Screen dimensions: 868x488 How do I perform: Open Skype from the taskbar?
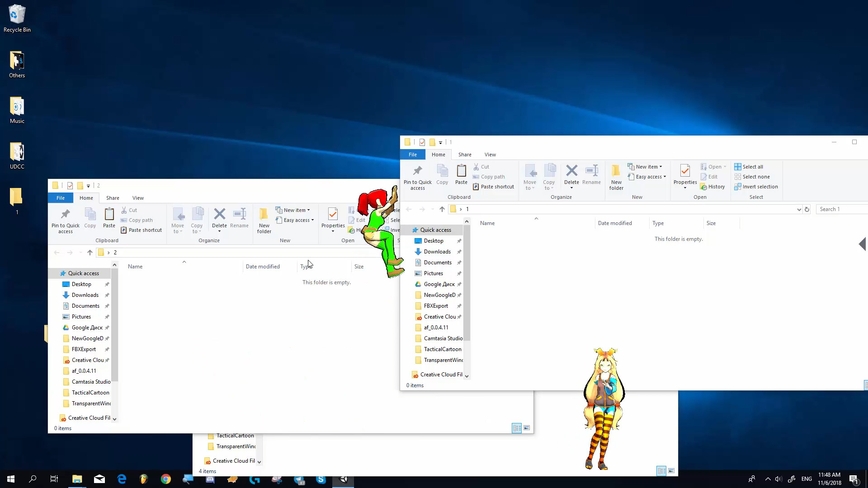pos(321,479)
